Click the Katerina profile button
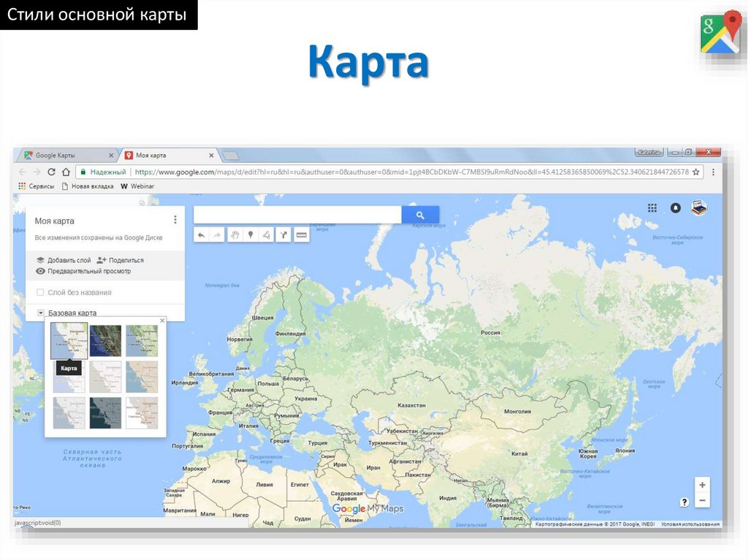 click(x=649, y=152)
